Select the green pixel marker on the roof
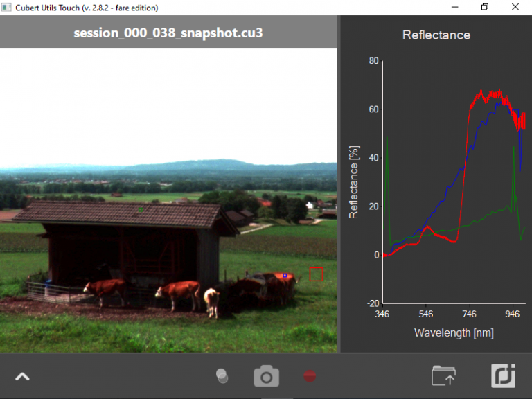 [141, 210]
